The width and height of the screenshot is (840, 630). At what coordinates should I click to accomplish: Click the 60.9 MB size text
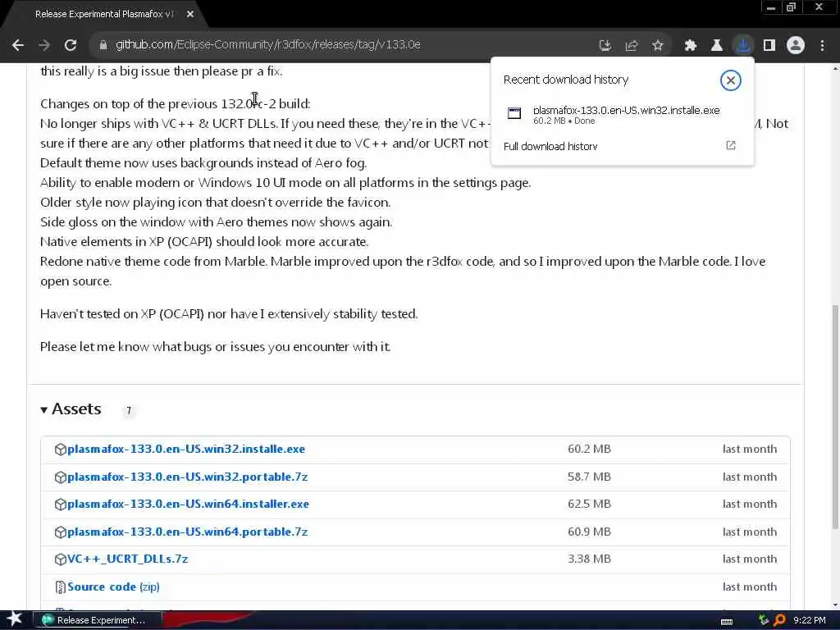pyautogui.click(x=589, y=532)
